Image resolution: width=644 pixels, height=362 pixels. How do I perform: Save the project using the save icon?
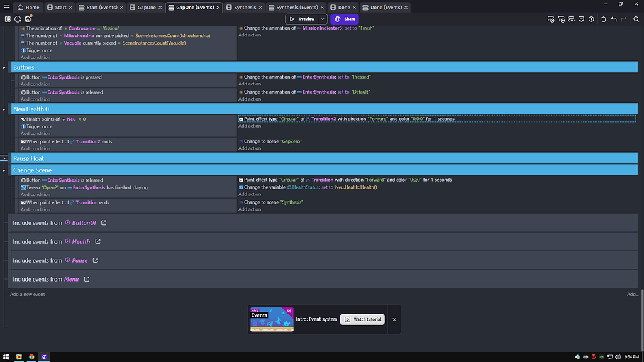pyautogui.click(x=28, y=19)
